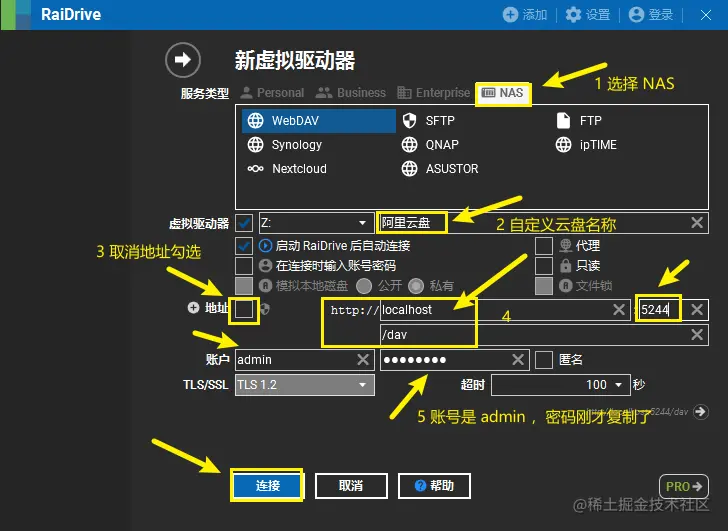Toggle the 匿名 anonymous checkbox

[544, 360]
